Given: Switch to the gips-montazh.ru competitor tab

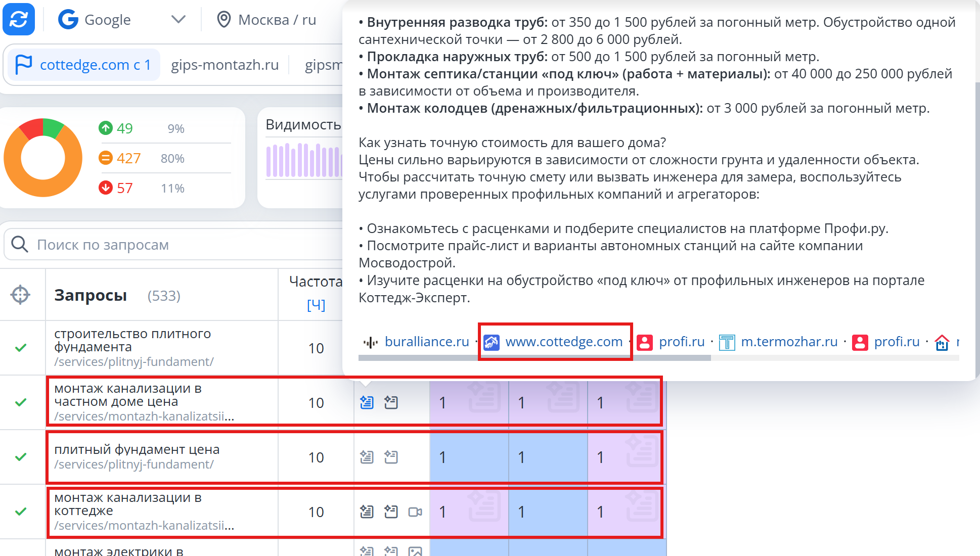Looking at the screenshot, I should pyautogui.click(x=225, y=65).
